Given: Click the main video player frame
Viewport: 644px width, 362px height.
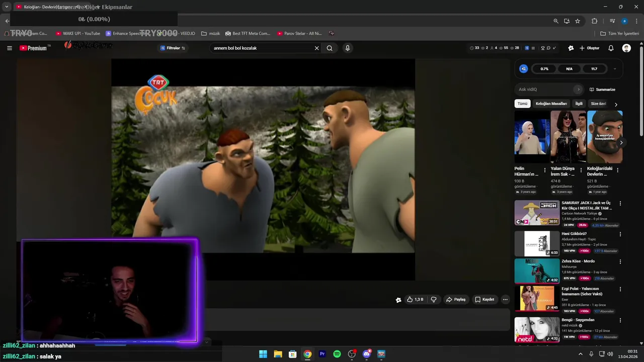Looking at the screenshot, I should pos(263,169).
